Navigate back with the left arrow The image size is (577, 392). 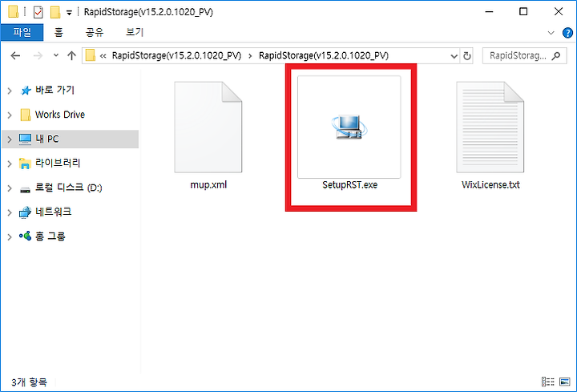pos(15,55)
